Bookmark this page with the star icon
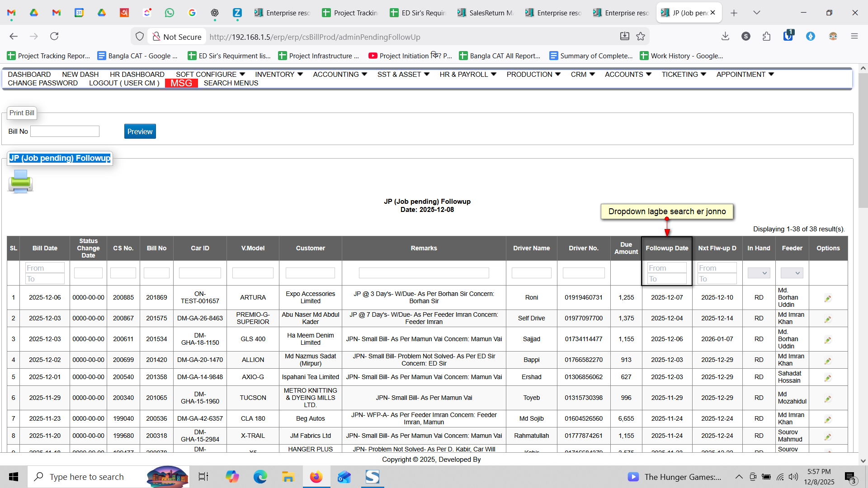 641,37
